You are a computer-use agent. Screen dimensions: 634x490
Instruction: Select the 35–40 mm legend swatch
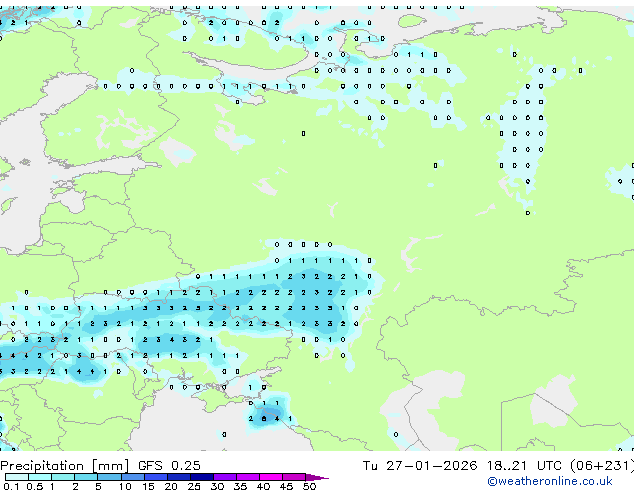click(x=248, y=477)
